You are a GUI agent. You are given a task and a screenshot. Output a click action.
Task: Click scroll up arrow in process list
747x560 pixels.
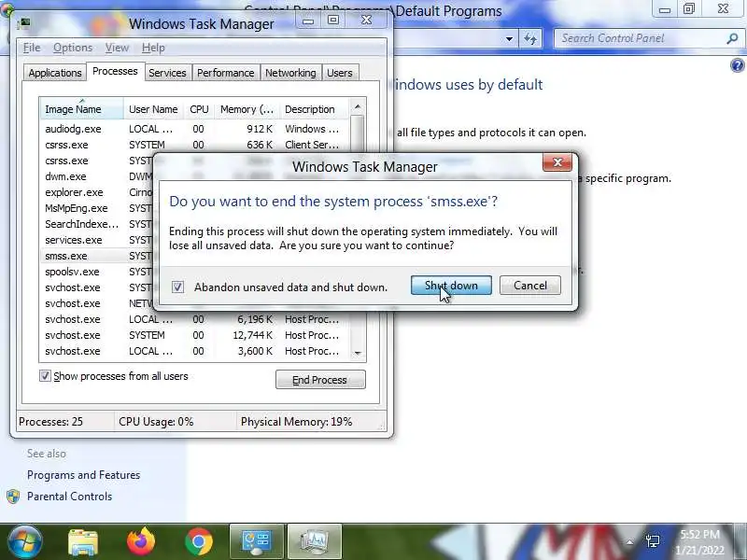(x=358, y=106)
